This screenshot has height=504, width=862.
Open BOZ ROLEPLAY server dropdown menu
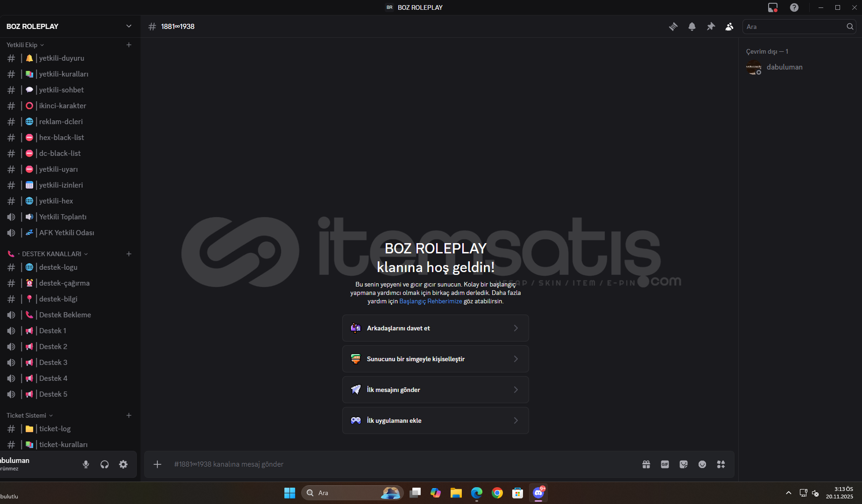click(69, 27)
